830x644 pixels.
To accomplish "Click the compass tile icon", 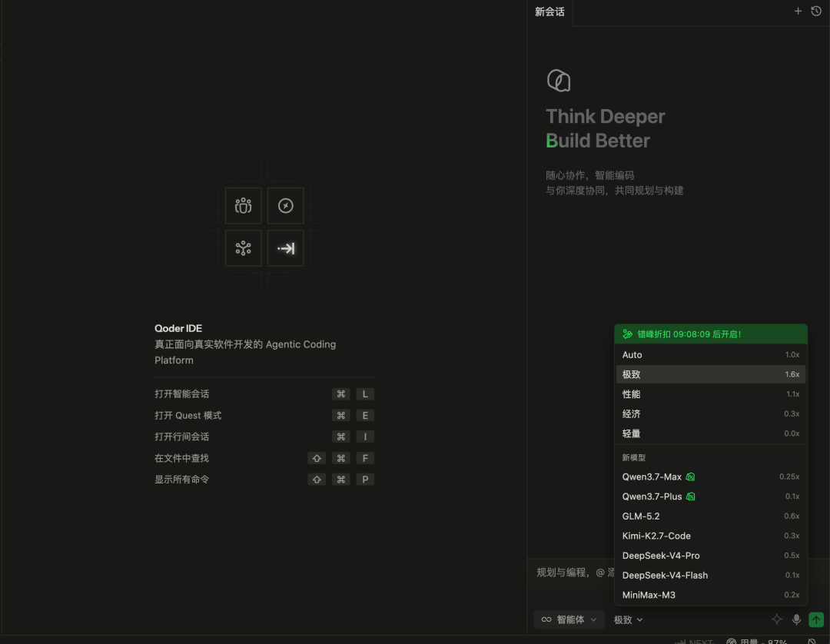I will click(285, 205).
